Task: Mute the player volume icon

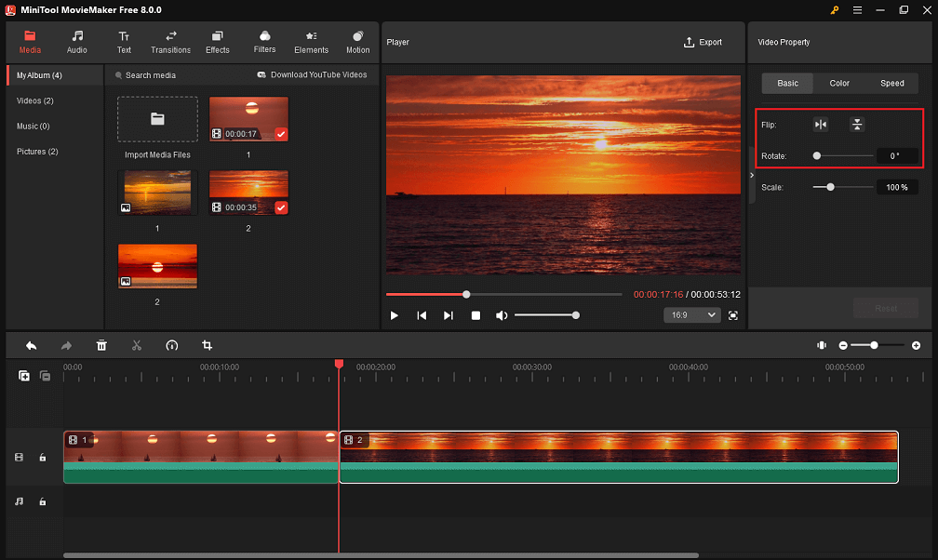Action: point(502,315)
